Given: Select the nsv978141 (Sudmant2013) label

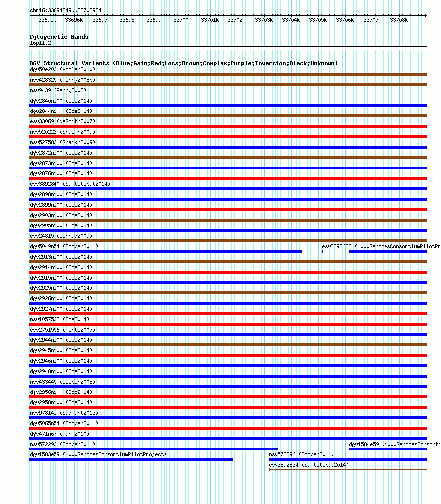Looking at the screenshot, I should (63, 413).
